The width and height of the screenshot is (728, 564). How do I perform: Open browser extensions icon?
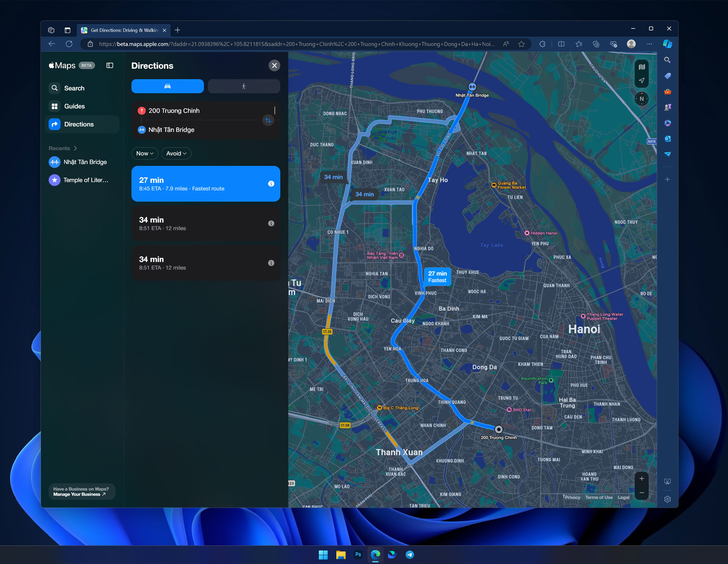pos(542,44)
